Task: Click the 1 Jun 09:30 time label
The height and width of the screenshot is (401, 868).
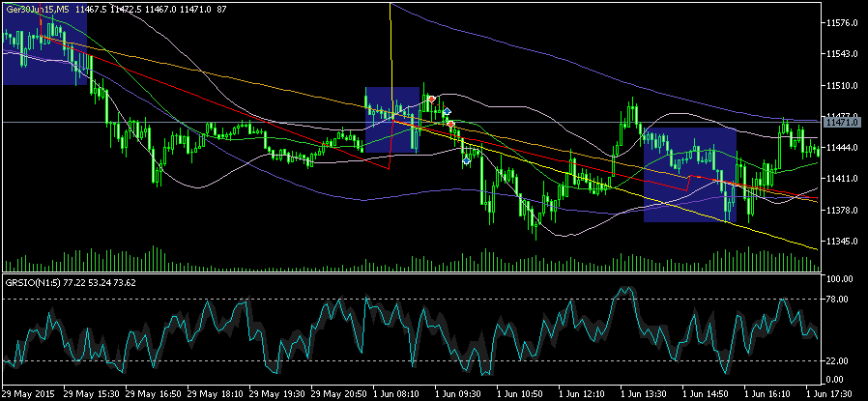Action: [x=459, y=392]
